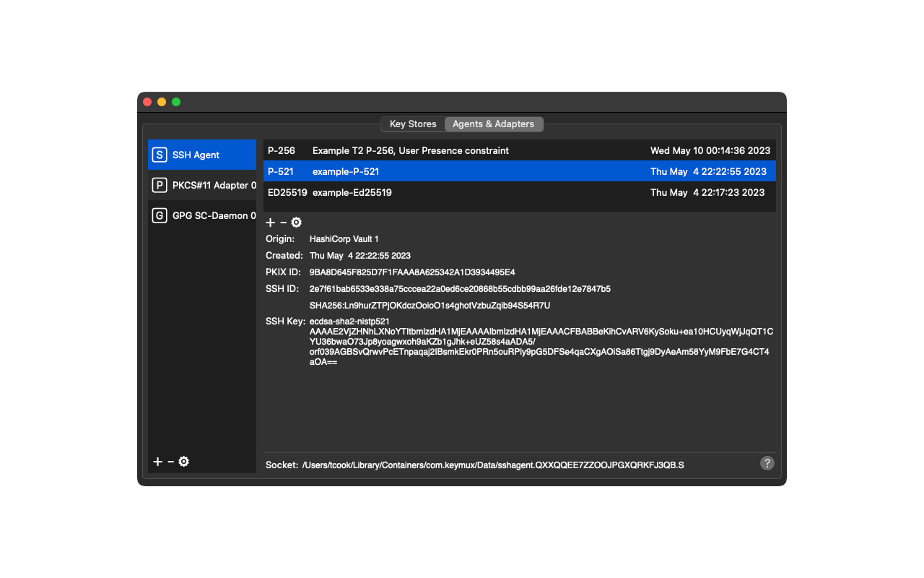Open the PKCS#11 Adapter 0 agent

[x=202, y=185]
